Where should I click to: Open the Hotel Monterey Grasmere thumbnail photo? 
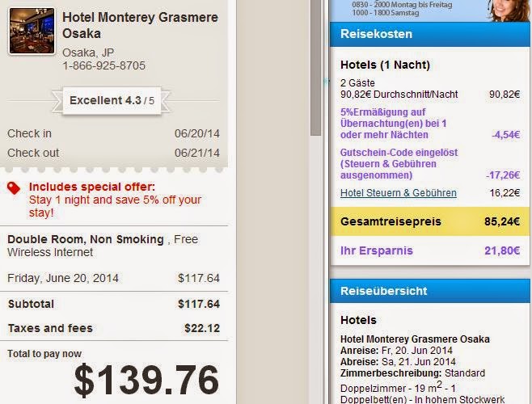[32, 32]
